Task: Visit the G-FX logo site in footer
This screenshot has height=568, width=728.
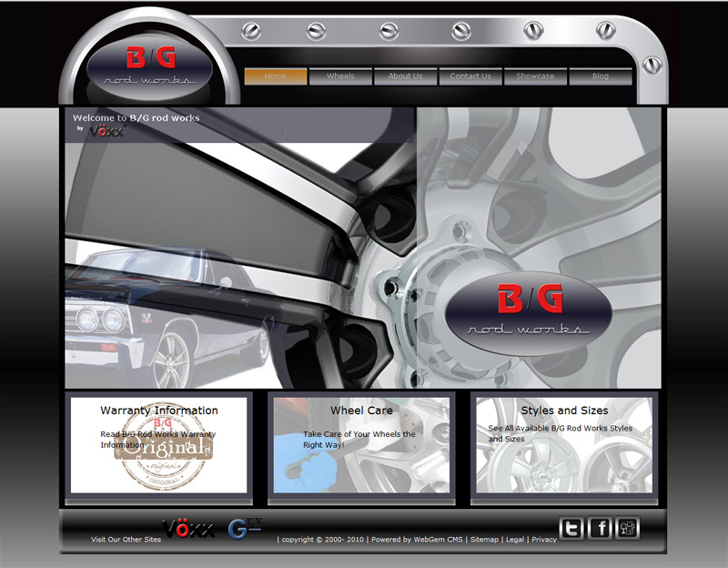Action: pyautogui.click(x=246, y=529)
